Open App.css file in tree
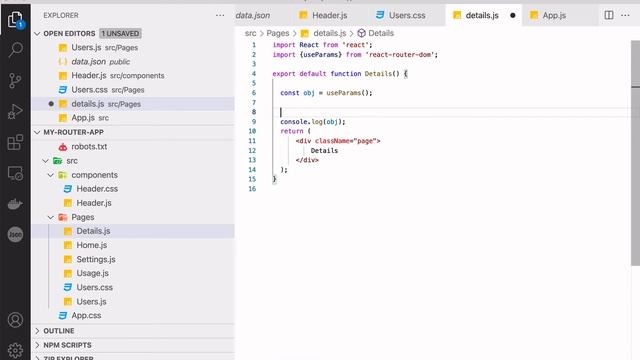Image resolution: width=640 pixels, height=360 pixels. click(x=133, y=316)
